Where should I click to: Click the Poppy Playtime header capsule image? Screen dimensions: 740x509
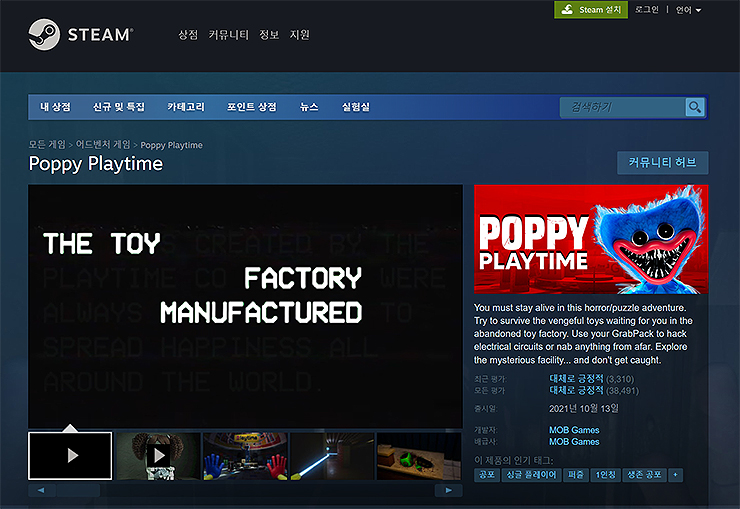click(x=591, y=239)
